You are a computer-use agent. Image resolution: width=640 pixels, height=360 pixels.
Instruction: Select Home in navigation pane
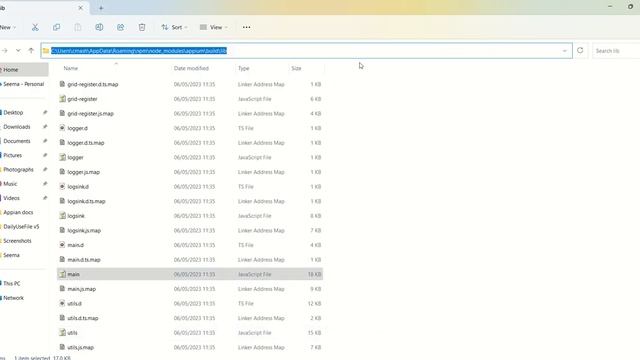click(24, 70)
